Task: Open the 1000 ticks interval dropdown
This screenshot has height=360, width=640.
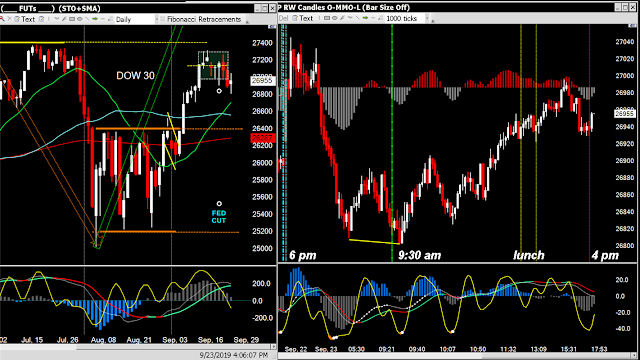Action: 427,18
